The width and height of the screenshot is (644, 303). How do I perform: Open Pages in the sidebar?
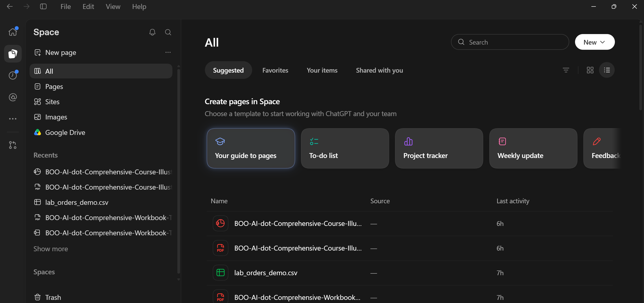(x=101, y=86)
